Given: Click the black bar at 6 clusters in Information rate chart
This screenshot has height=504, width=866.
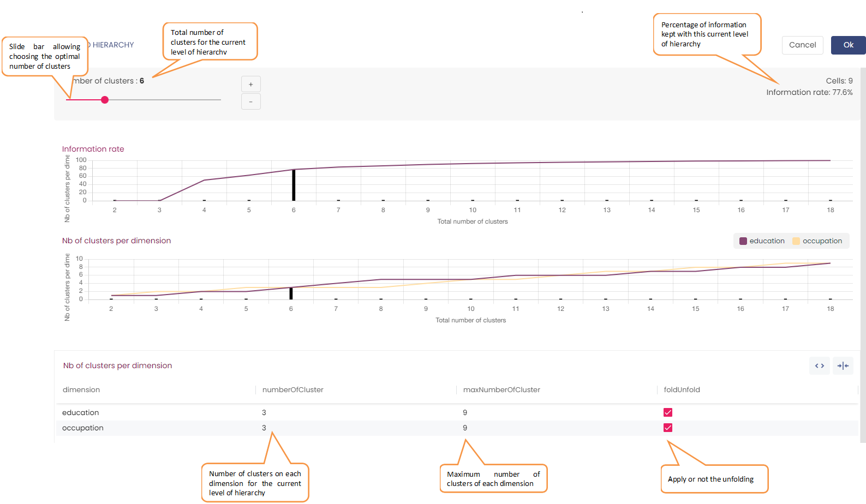Looking at the screenshot, I should (x=294, y=185).
